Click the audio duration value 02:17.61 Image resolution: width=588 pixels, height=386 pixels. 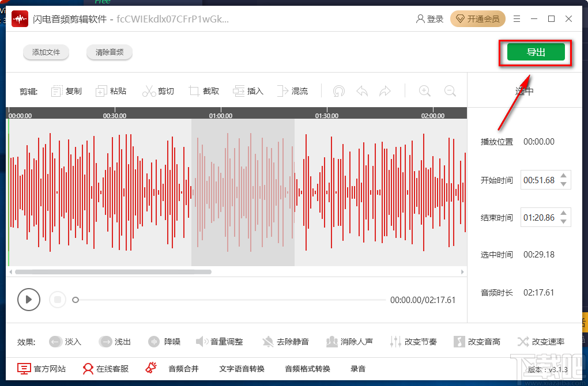click(x=539, y=292)
